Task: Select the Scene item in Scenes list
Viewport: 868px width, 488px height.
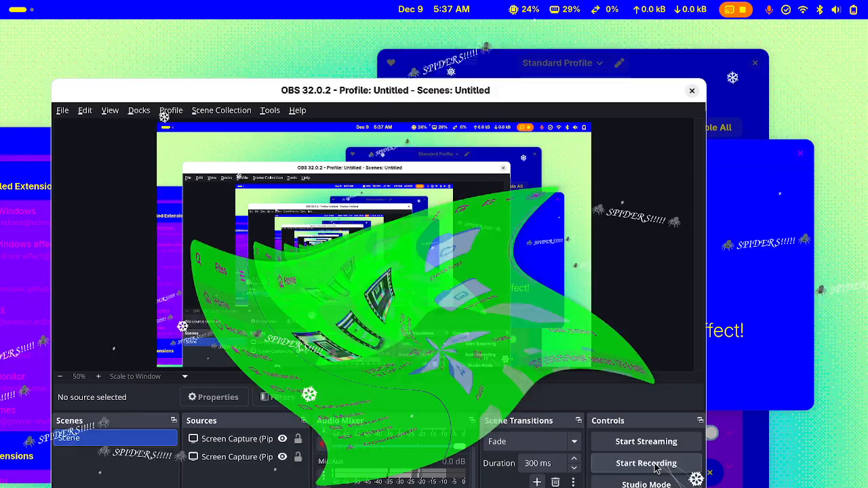Action: tap(115, 438)
